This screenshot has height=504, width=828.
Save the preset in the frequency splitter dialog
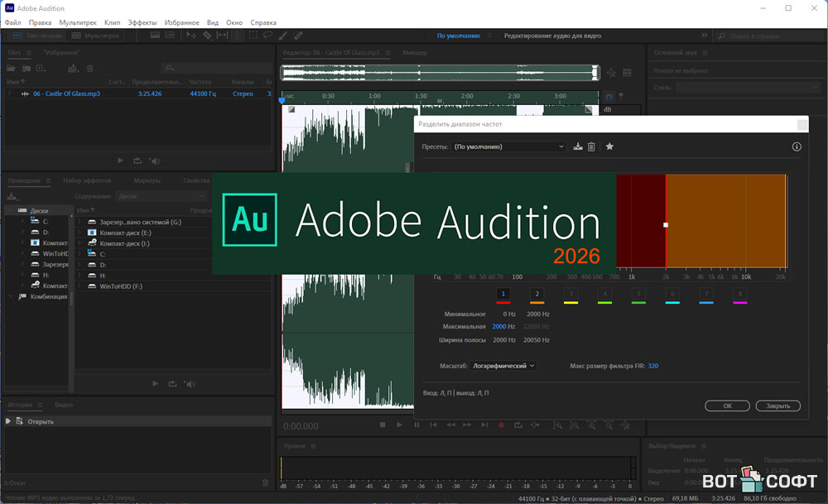(x=578, y=146)
